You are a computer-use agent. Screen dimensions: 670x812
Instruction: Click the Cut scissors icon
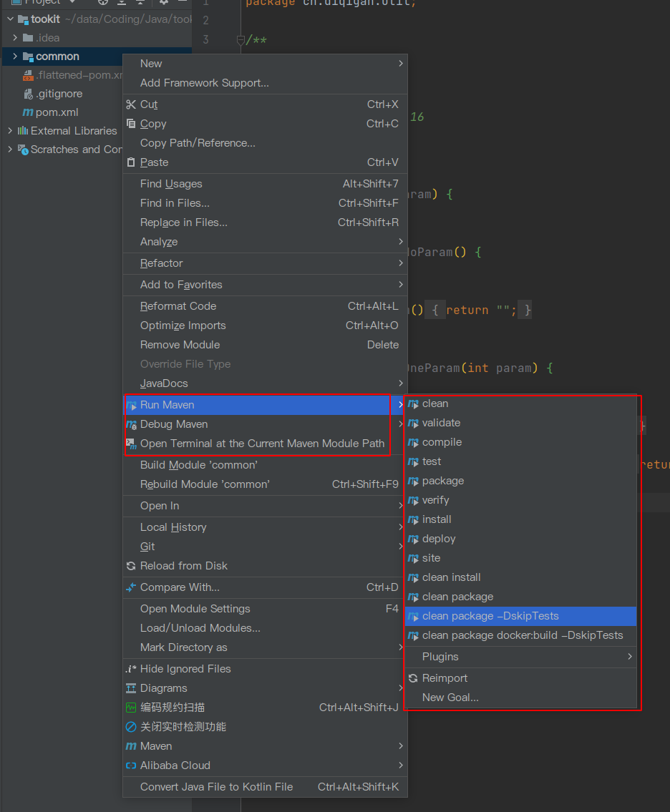pos(131,104)
